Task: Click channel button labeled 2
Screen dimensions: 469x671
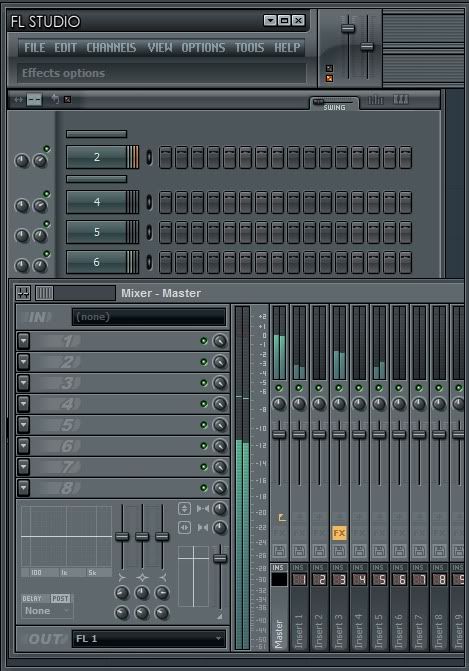Action: [x=97, y=157]
